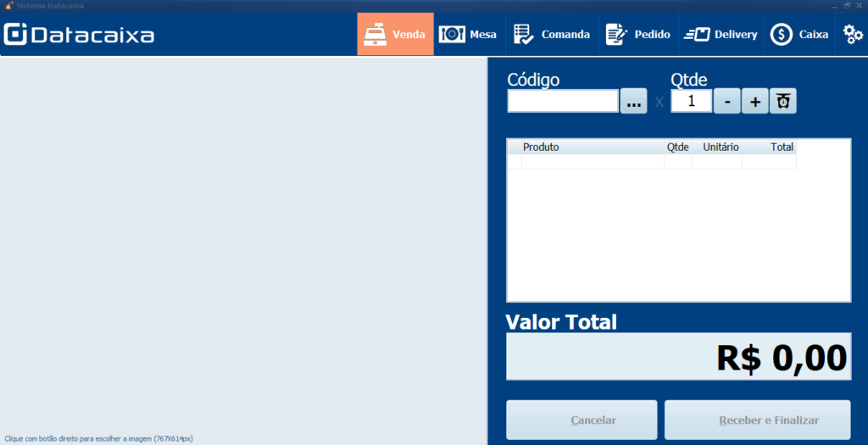Viewport: 868px width, 445px height.
Task: Select the empty first product row
Action: click(652, 162)
